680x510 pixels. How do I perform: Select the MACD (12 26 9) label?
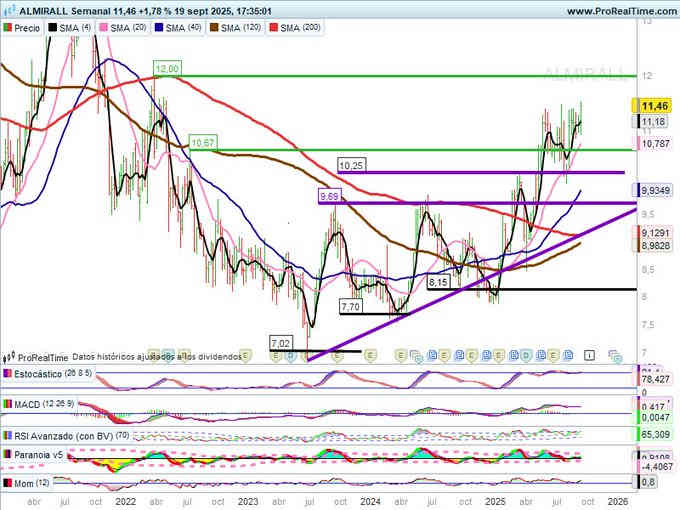[x=44, y=405]
